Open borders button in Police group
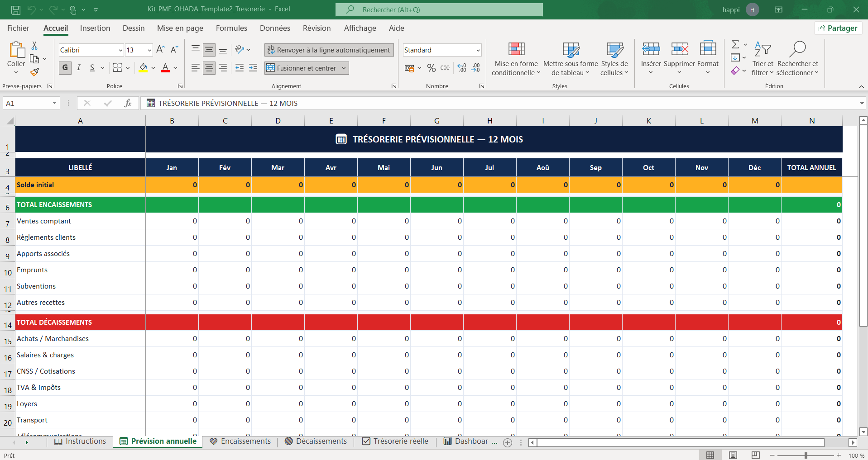Viewport: 868px width, 460px height. pos(118,68)
